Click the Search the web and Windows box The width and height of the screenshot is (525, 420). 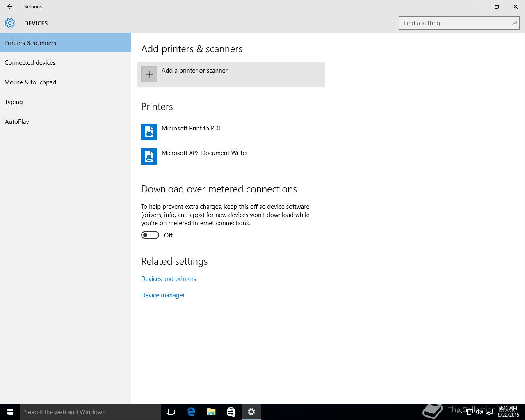[90, 412]
